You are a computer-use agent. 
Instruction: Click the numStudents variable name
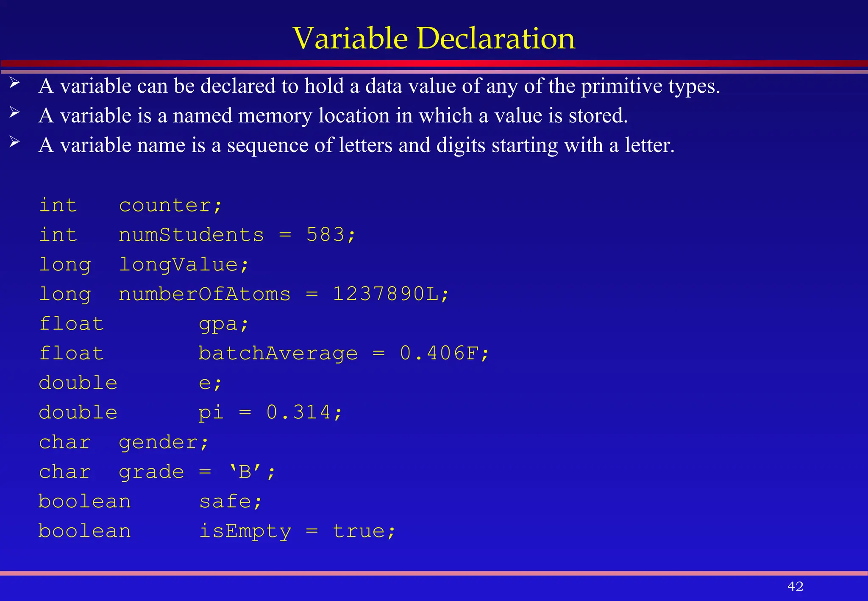coord(191,235)
